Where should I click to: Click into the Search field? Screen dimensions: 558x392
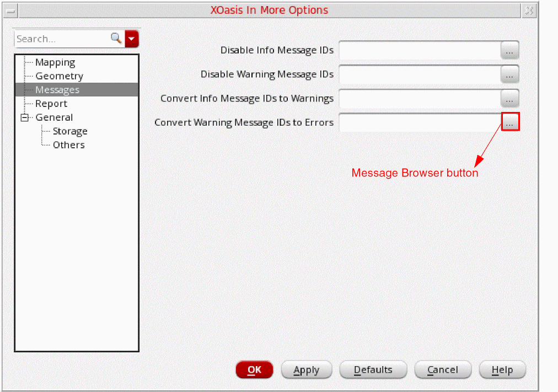click(62, 39)
